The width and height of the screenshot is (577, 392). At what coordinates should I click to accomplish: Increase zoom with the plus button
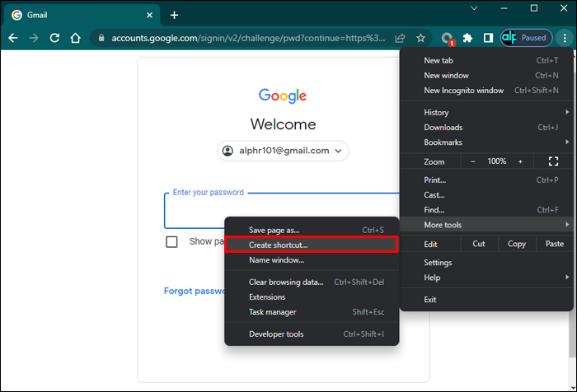click(x=520, y=161)
